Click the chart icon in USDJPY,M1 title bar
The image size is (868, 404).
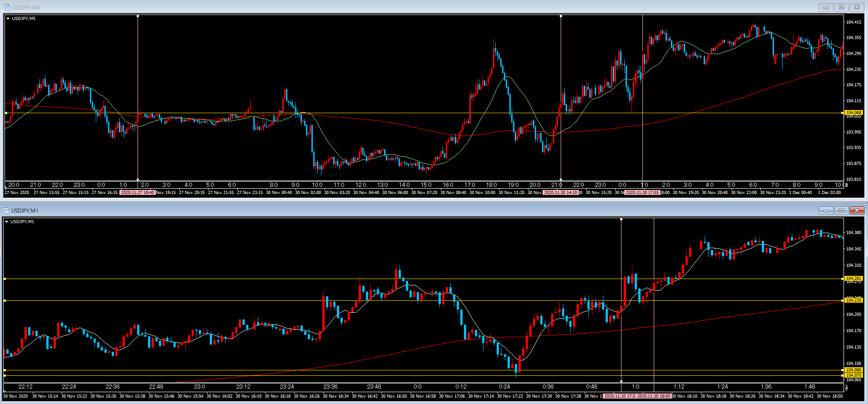(x=6, y=210)
